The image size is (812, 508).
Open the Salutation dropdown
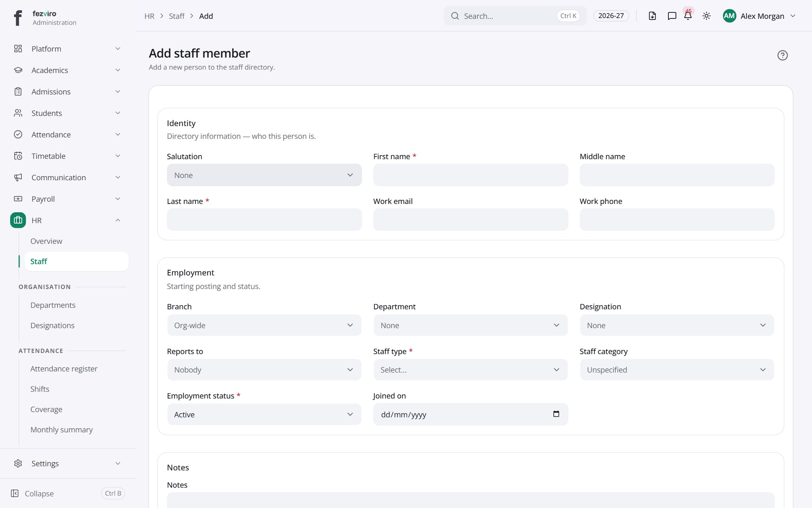point(264,175)
